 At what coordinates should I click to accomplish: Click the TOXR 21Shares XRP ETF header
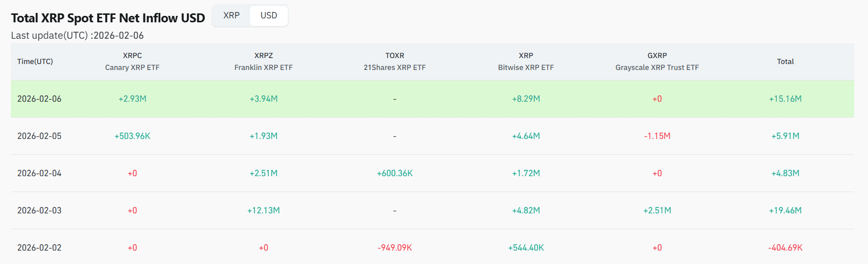click(394, 62)
